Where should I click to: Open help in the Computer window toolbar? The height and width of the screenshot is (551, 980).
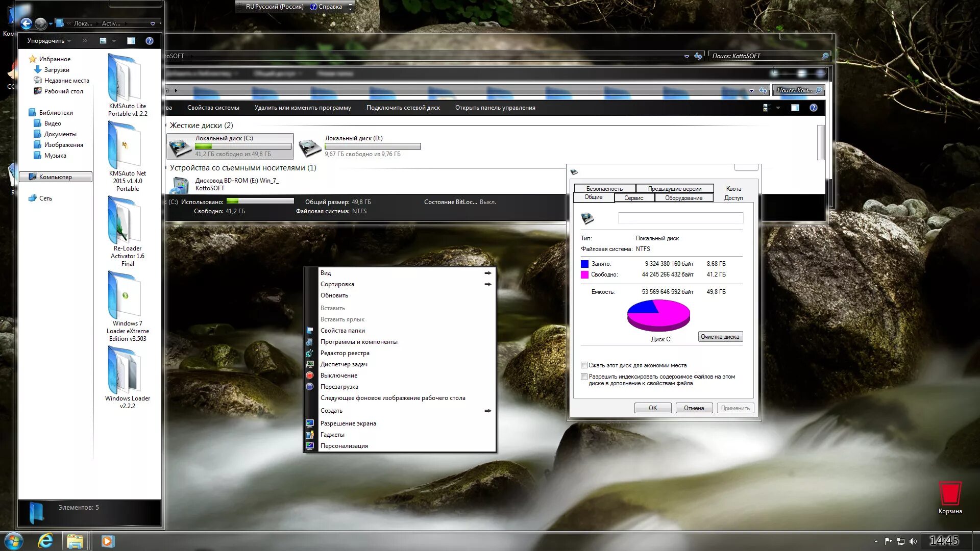pyautogui.click(x=814, y=108)
